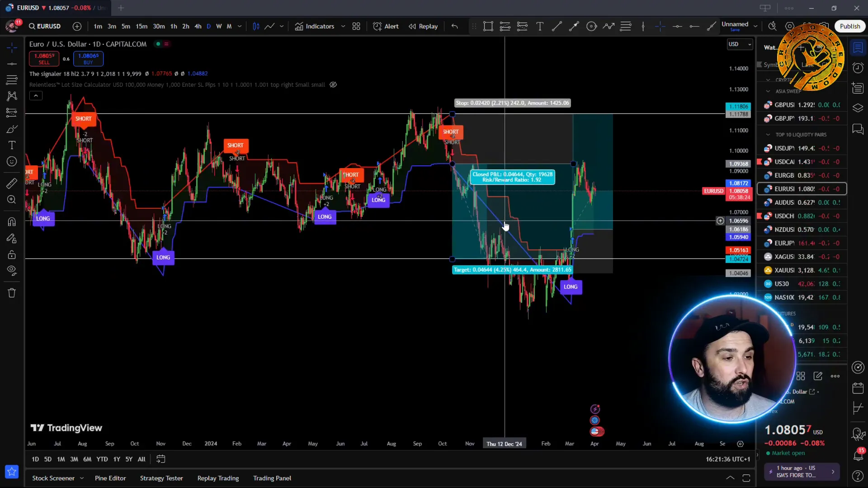This screenshot has width=868, height=488.
Task: Collapse the TOP 10 LIQUIDITY PAIRS section
Action: [768, 135]
